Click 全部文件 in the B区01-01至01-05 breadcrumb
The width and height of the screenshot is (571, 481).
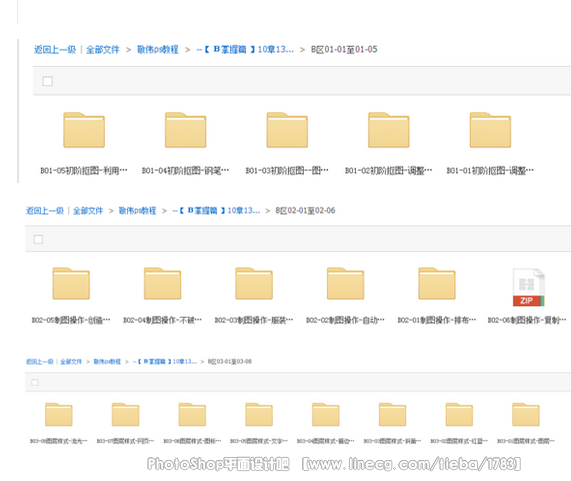pos(103,50)
